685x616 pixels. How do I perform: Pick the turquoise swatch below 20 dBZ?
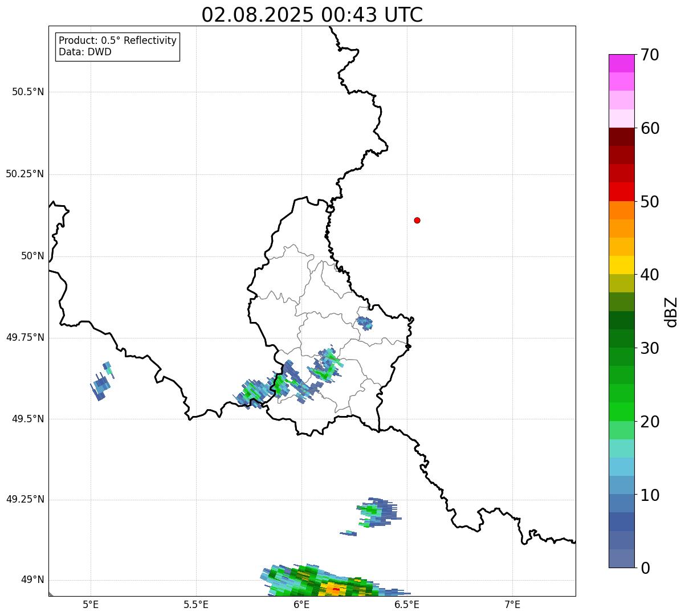point(621,448)
